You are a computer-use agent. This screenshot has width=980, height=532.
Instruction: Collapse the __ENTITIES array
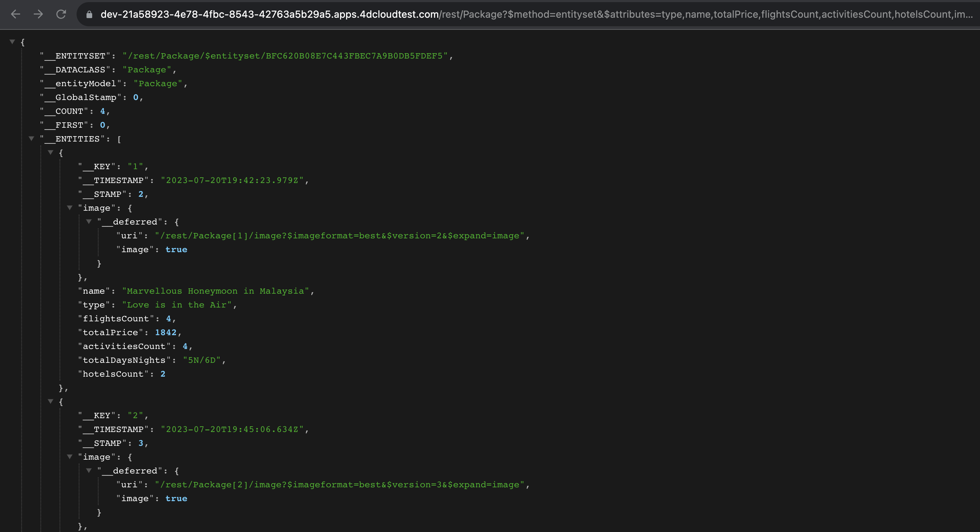(32, 139)
